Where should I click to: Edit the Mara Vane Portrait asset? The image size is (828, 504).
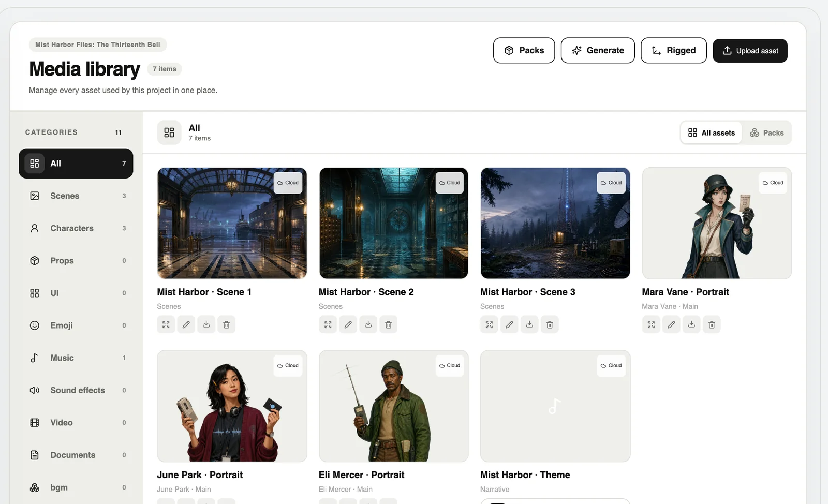coord(671,324)
